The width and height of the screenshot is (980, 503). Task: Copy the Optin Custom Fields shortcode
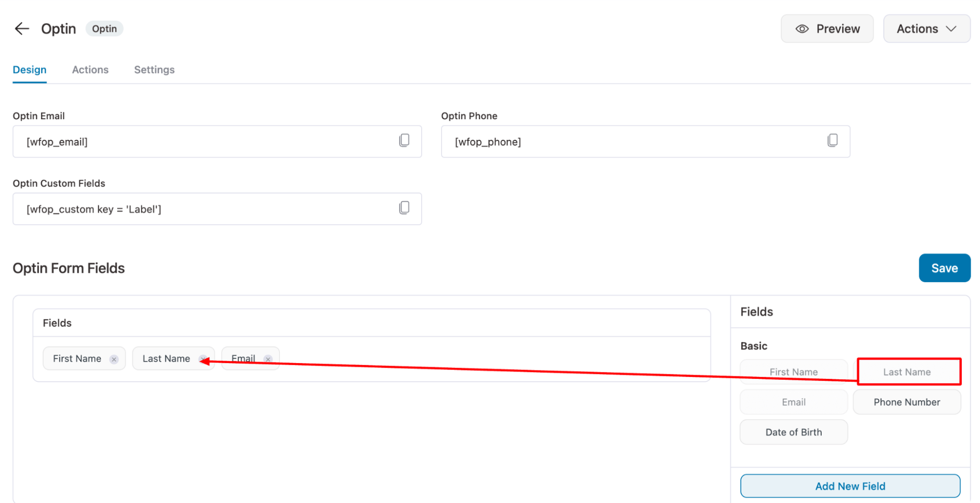pyautogui.click(x=403, y=209)
